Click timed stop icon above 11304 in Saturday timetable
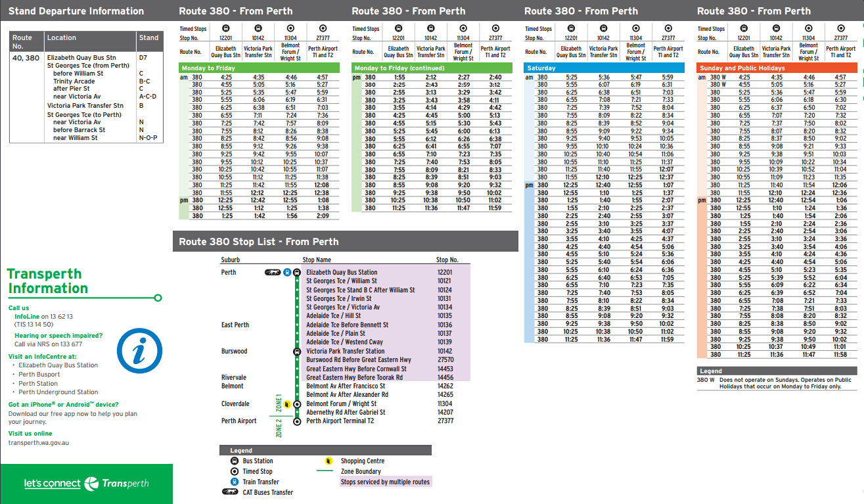This screenshot has width=864, height=504. point(635,28)
